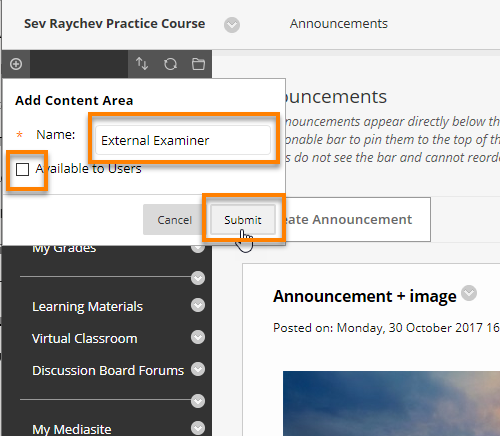Click the Name input field
This screenshot has height=436, width=500.
pyautogui.click(x=183, y=140)
